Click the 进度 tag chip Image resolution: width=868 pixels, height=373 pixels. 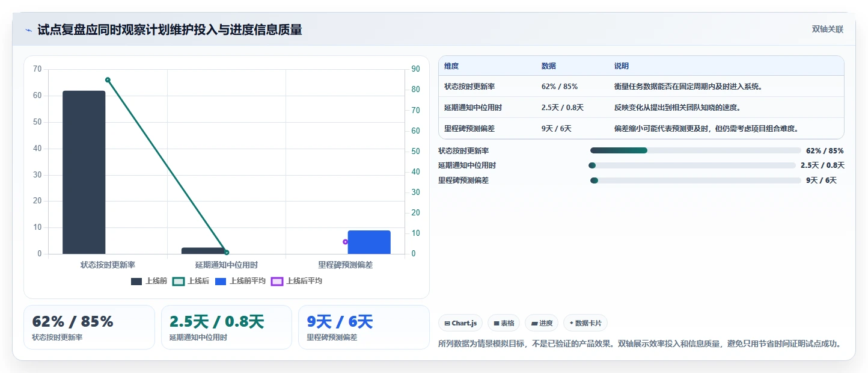pyautogui.click(x=542, y=323)
